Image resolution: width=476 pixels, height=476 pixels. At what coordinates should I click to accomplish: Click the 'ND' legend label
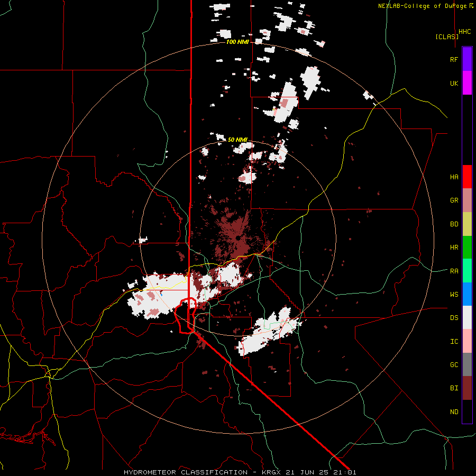click(454, 411)
